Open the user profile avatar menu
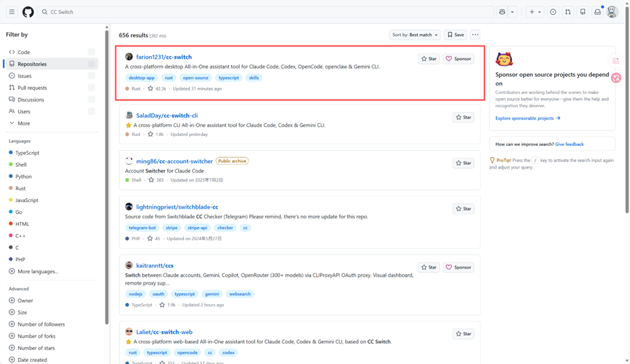Viewport: 630px width, 364px height. (612, 12)
